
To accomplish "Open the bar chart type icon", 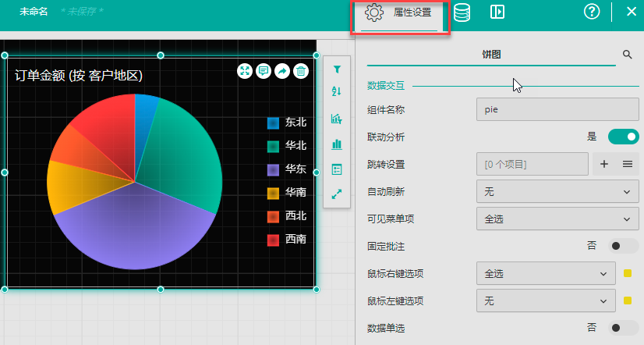I will (x=337, y=144).
